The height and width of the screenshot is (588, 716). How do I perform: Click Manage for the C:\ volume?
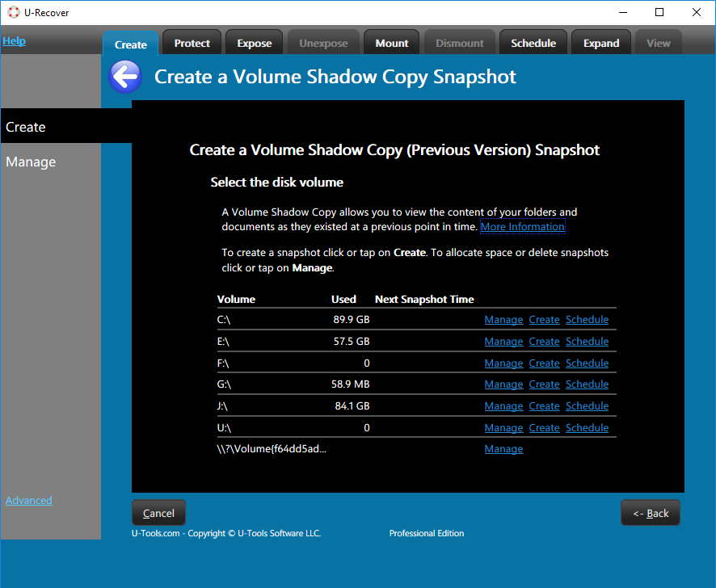click(x=503, y=319)
